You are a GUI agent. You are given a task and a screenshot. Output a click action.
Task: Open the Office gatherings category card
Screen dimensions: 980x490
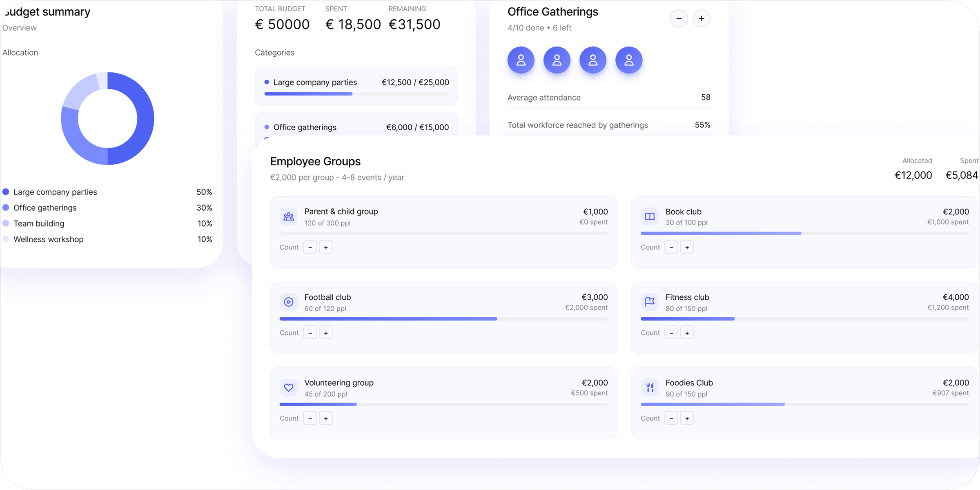(356, 124)
